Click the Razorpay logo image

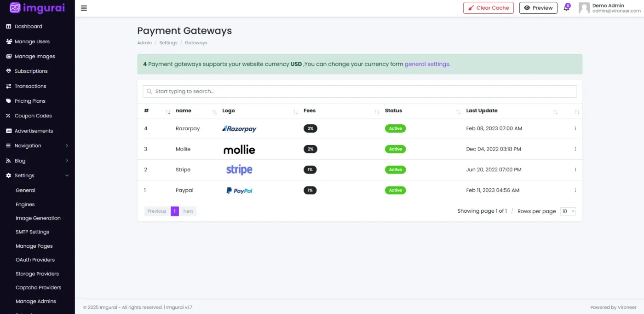(239, 129)
